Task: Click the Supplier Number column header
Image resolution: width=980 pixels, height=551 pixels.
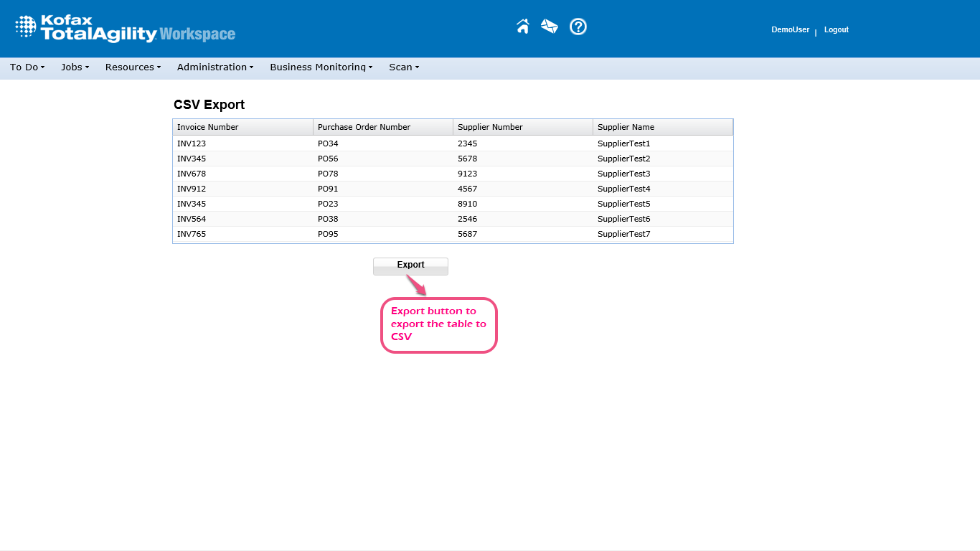Action: (x=490, y=127)
